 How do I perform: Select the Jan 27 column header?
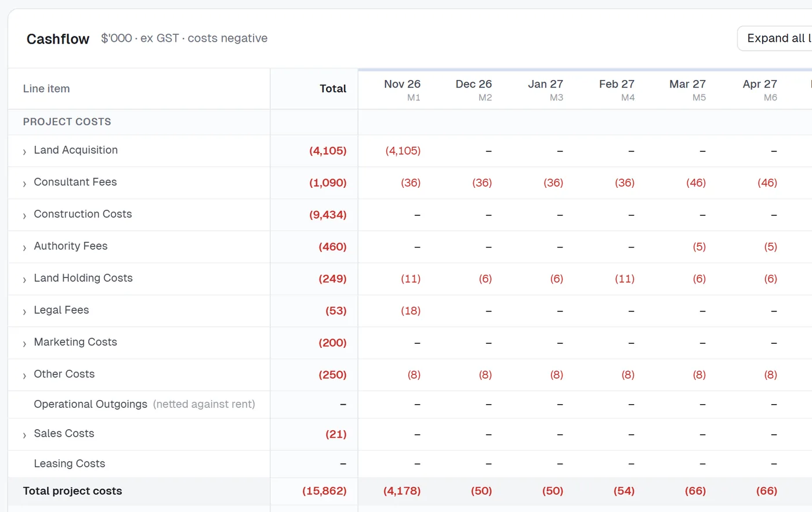tap(545, 89)
